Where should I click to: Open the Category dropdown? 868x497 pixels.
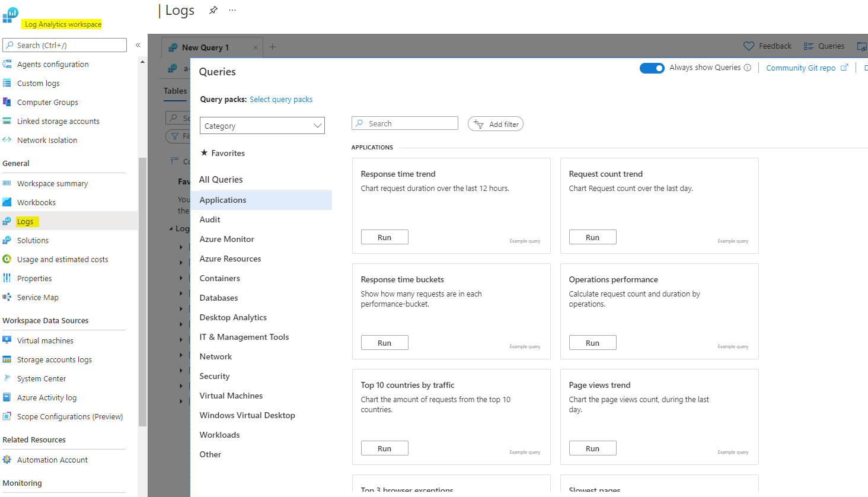click(262, 126)
